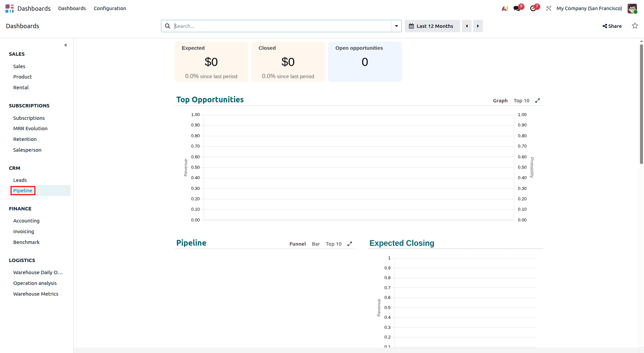
Task: Click the vertical scrollbar thumb
Action: tap(641, 104)
